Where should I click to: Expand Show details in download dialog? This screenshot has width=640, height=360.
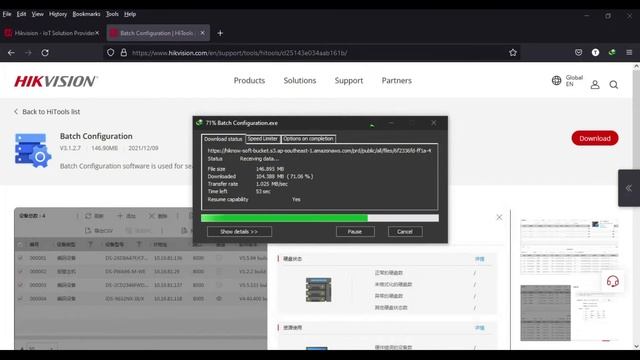tap(239, 231)
